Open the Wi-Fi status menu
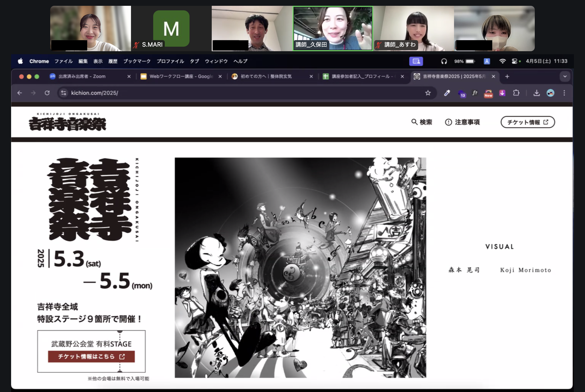Image resolution: width=585 pixels, height=392 pixels. 502,61
